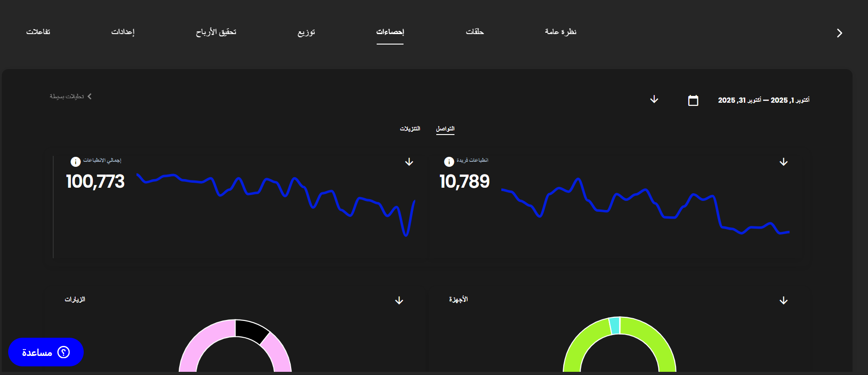This screenshot has width=868, height=375.
Task: Click the 100,773 total impressions value
Action: pos(95,181)
